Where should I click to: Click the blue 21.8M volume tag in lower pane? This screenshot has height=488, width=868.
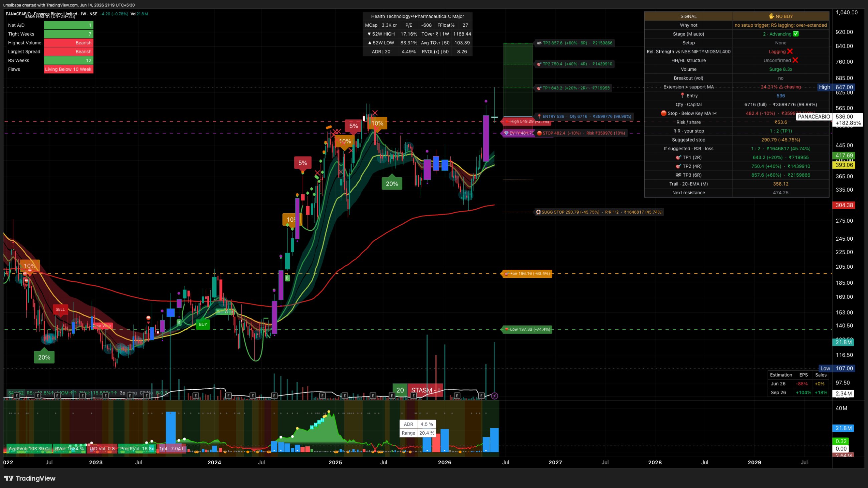[x=844, y=428]
